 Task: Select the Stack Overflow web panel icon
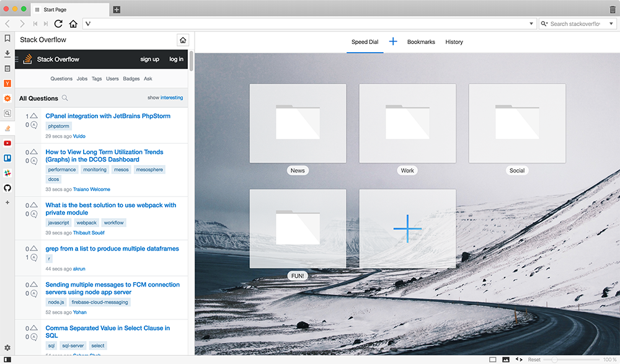[7, 128]
